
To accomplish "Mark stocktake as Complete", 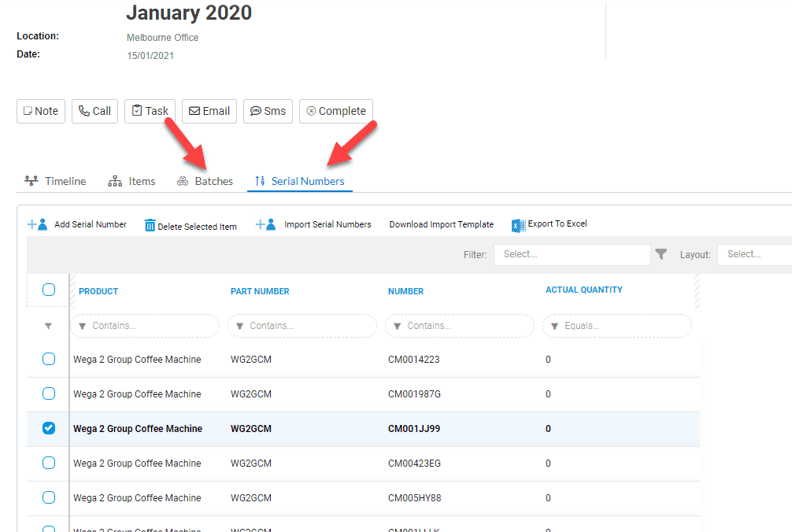I will 336,111.
